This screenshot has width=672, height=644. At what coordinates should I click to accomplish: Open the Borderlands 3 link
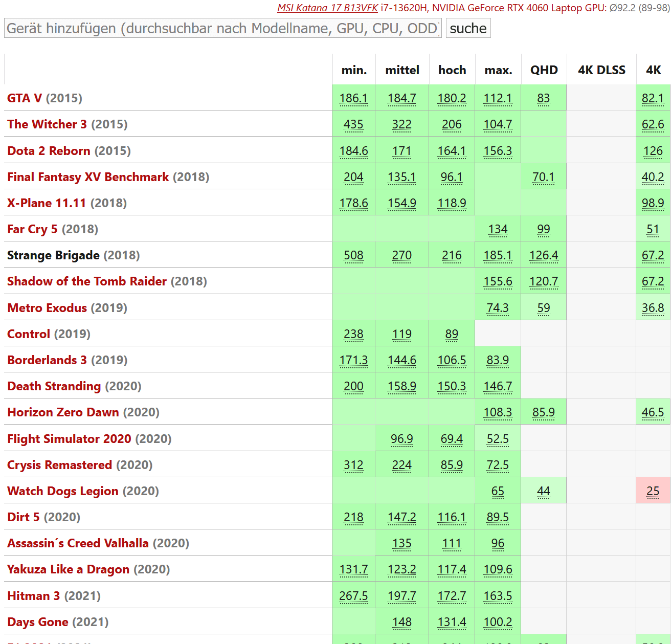[x=47, y=360]
